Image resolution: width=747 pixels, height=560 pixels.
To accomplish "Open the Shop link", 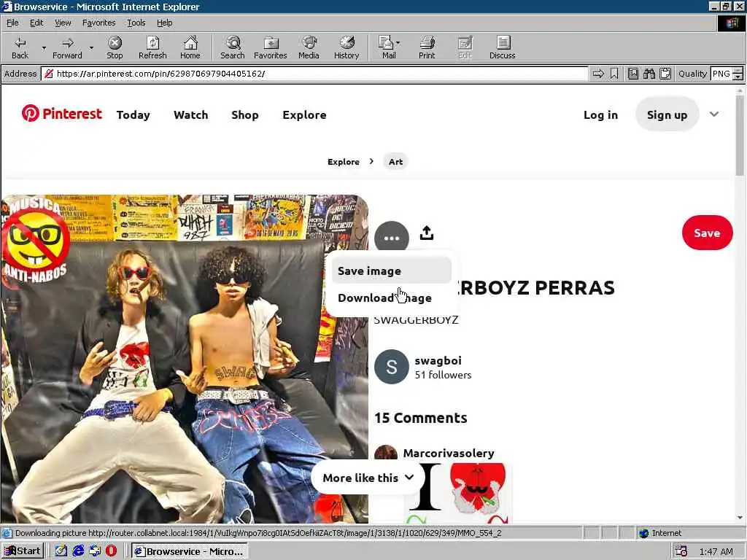I will coord(245,114).
